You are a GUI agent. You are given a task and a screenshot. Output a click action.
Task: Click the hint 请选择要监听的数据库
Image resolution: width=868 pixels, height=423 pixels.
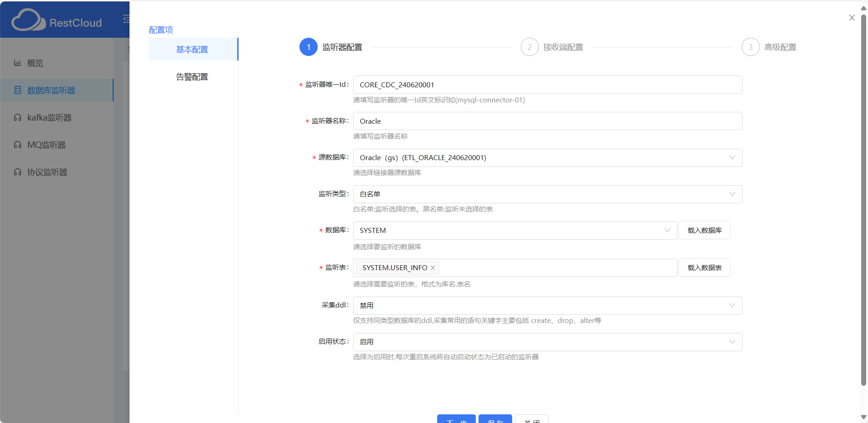[x=387, y=247]
